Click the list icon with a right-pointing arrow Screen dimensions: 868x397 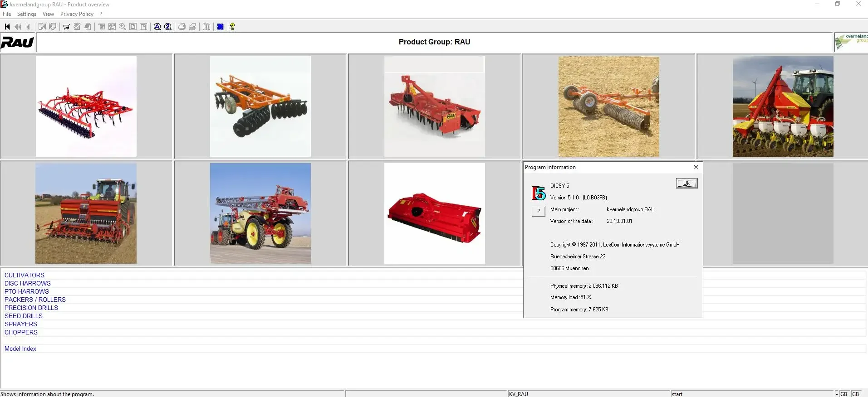[53, 27]
